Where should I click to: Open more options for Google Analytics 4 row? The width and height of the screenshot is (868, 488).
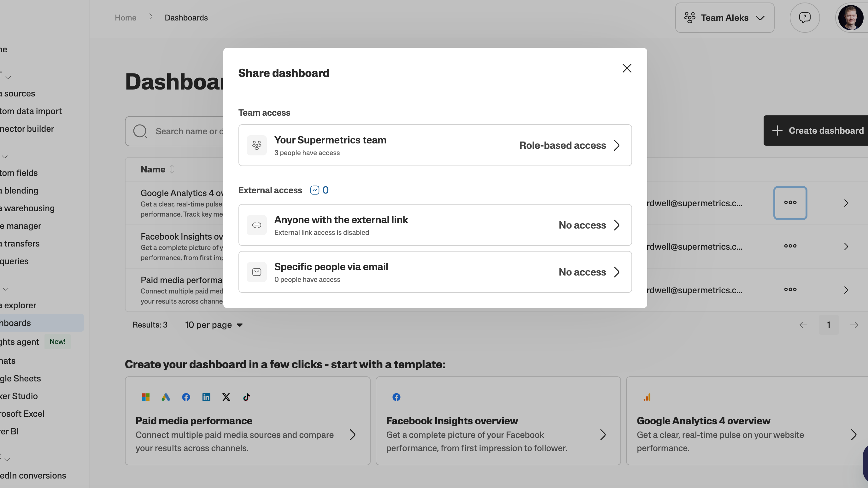tap(790, 203)
